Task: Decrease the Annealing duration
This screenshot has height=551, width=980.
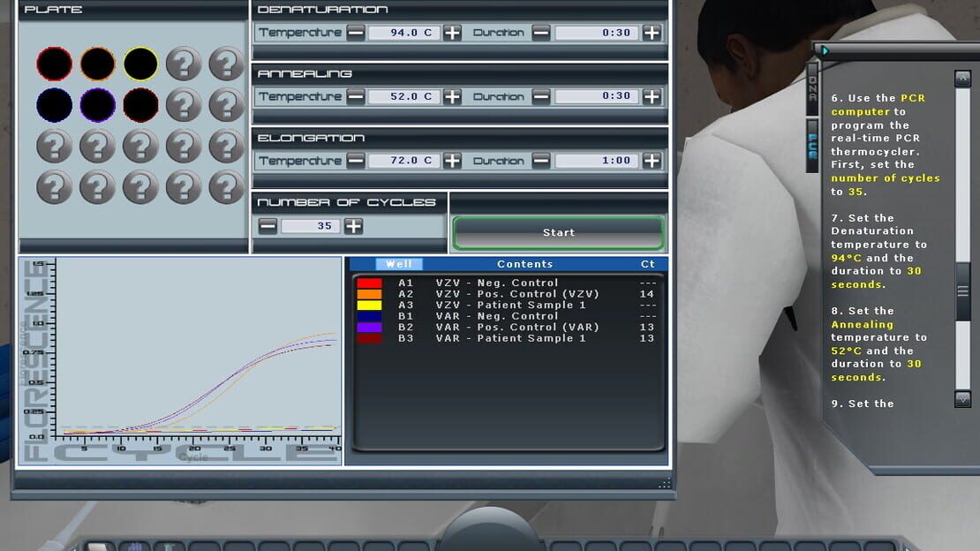Action: (x=541, y=96)
